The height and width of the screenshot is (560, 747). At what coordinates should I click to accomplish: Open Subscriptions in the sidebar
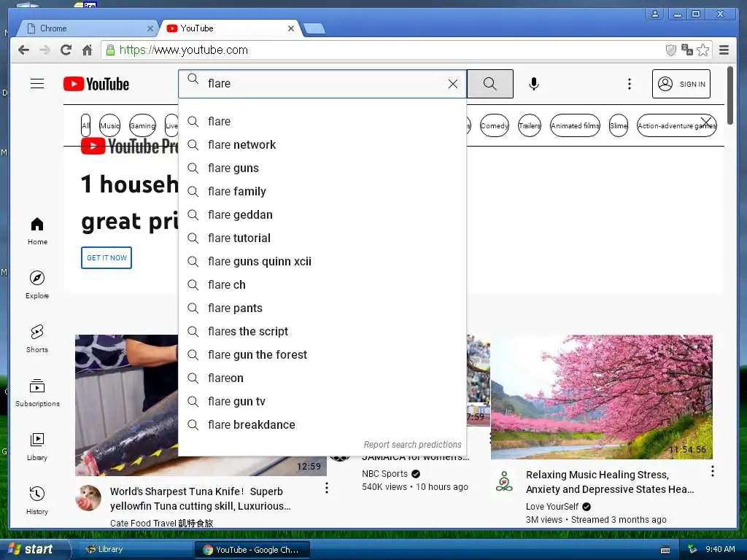[37, 393]
